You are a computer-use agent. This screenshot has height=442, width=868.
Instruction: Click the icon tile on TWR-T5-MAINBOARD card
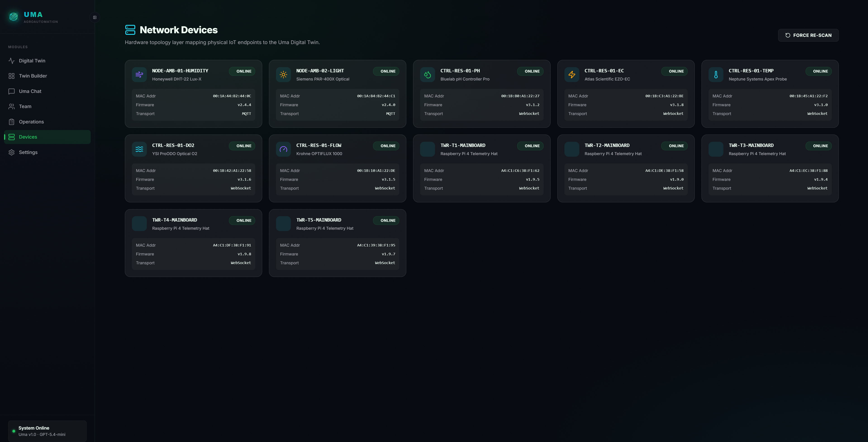(x=283, y=224)
